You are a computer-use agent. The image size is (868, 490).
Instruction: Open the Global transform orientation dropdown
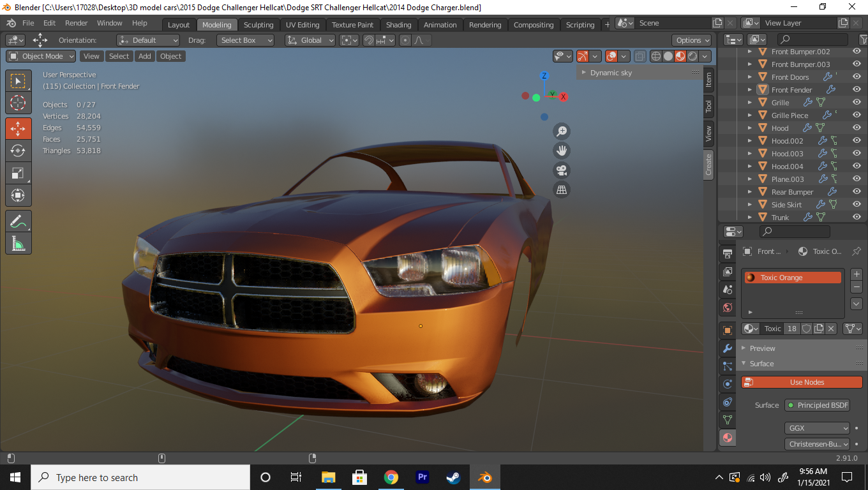pos(310,40)
